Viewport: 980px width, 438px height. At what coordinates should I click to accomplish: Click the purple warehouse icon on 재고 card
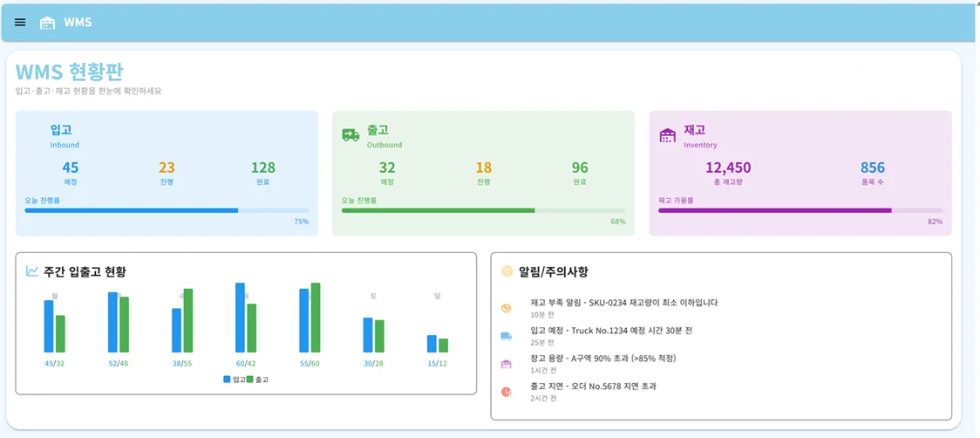click(x=668, y=135)
